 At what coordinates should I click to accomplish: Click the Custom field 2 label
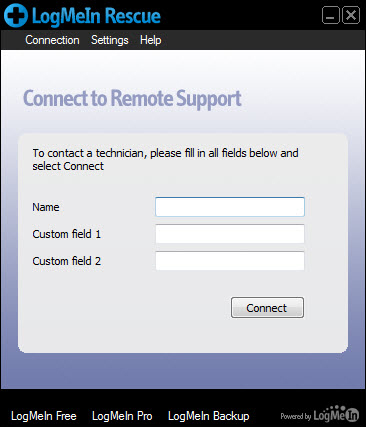[66, 261]
